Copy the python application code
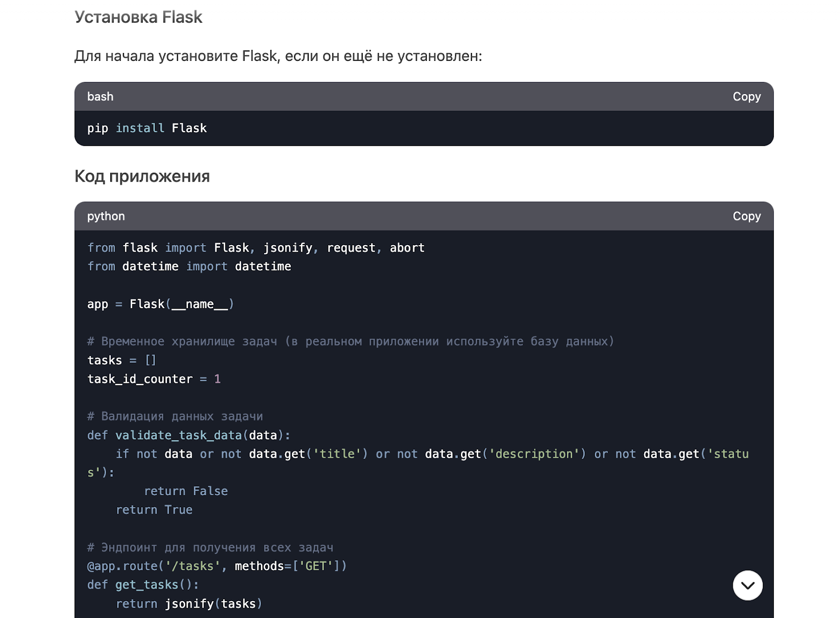Image resolution: width=840 pixels, height=618 pixels. click(747, 216)
